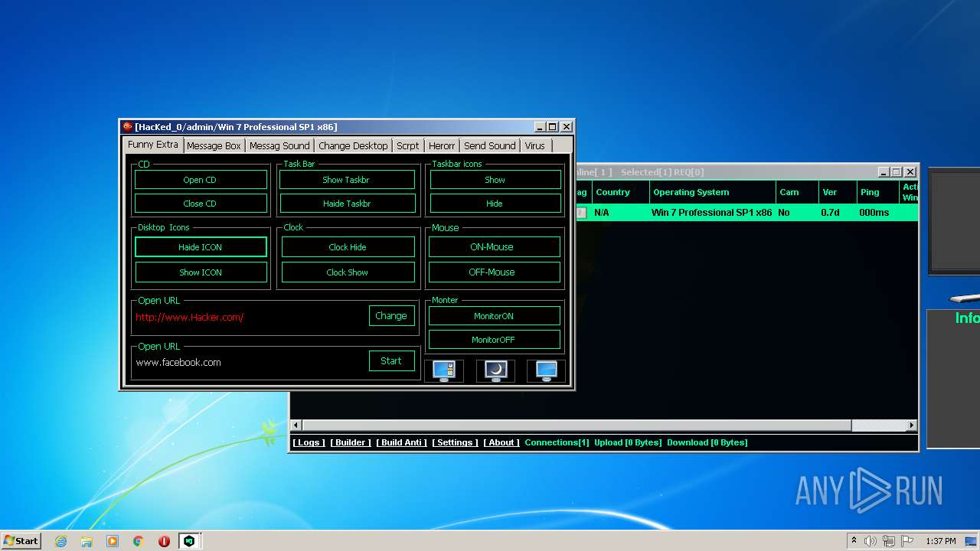The width and height of the screenshot is (980, 551).
Task: Click the Country column header
Action: 621,192
